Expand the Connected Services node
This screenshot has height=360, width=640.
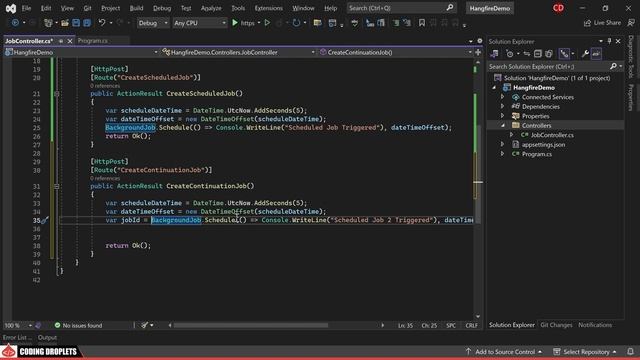coord(503,97)
